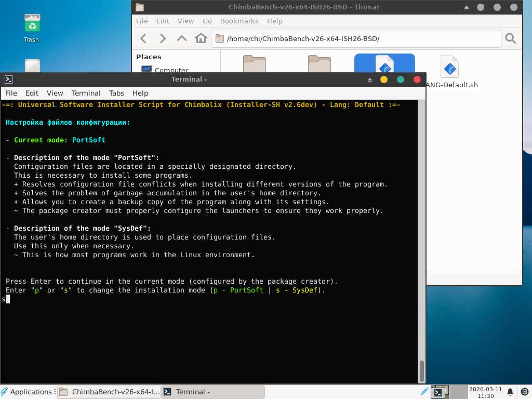
Task: Click folder icon inside Thunar location bar
Action: click(220, 38)
